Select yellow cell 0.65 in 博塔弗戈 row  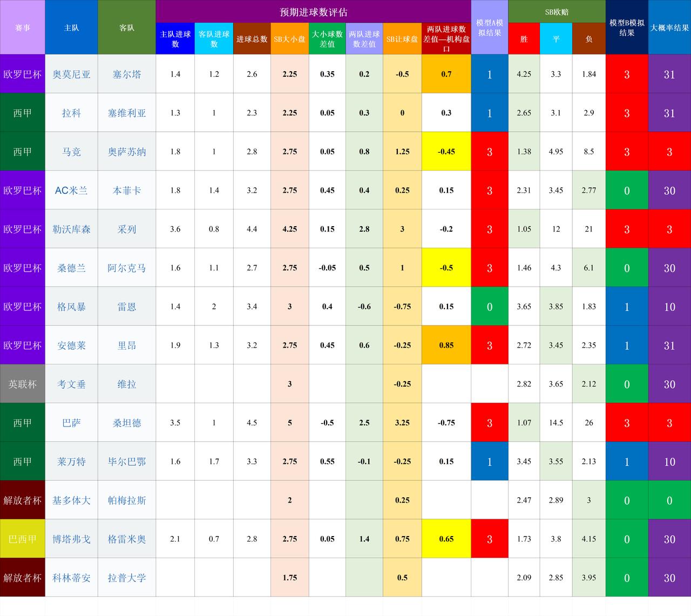[446, 539]
